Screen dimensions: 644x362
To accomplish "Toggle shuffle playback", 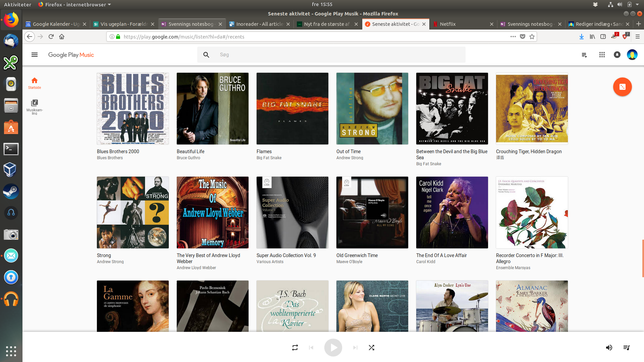I will pos(371,348).
